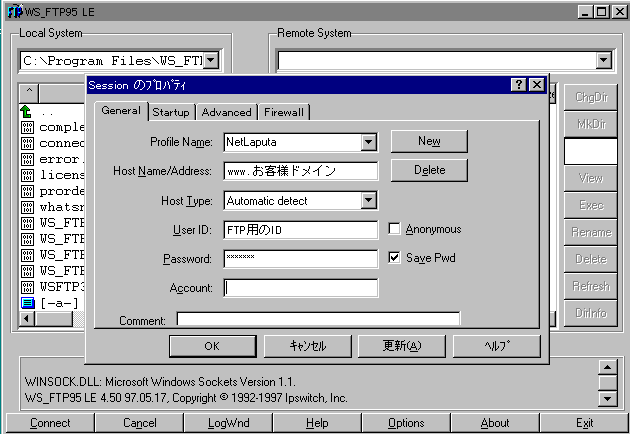This screenshot has width=630, height=434.
Task: Select the [-a-] drive icon
Action: (x=27, y=303)
